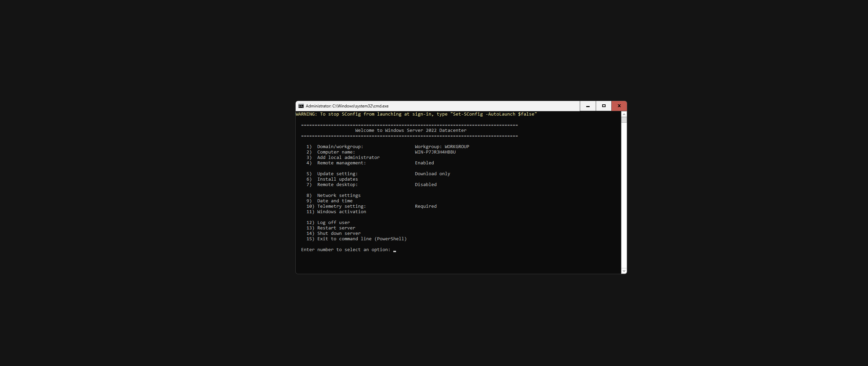The image size is (868, 366).
Task: Minimize the Administrator cmd.exe window
Action: click(x=588, y=106)
